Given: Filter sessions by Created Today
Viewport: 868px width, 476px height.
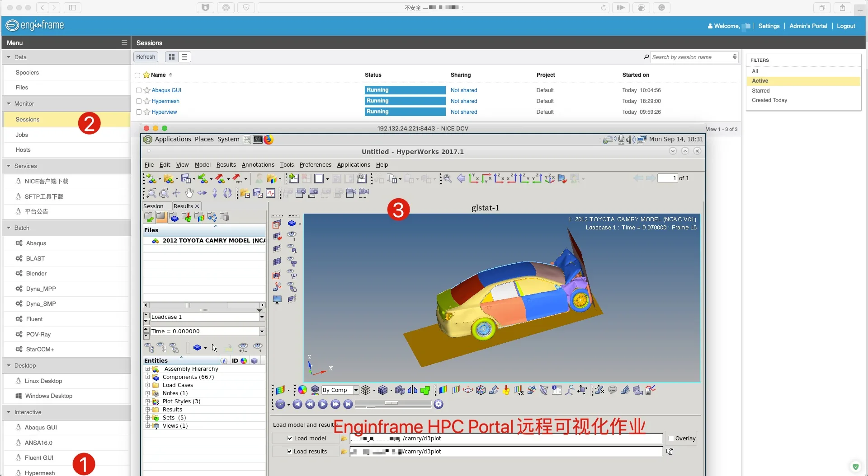Looking at the screenshot, I should [769, 100].
